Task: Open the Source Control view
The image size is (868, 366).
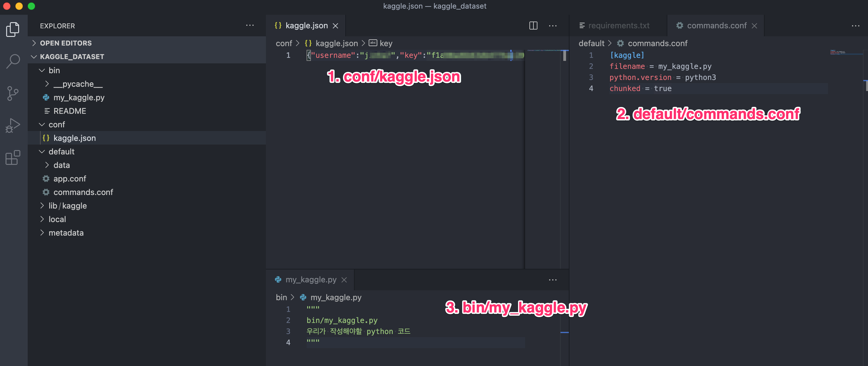Action: click(x=13, y=93)
